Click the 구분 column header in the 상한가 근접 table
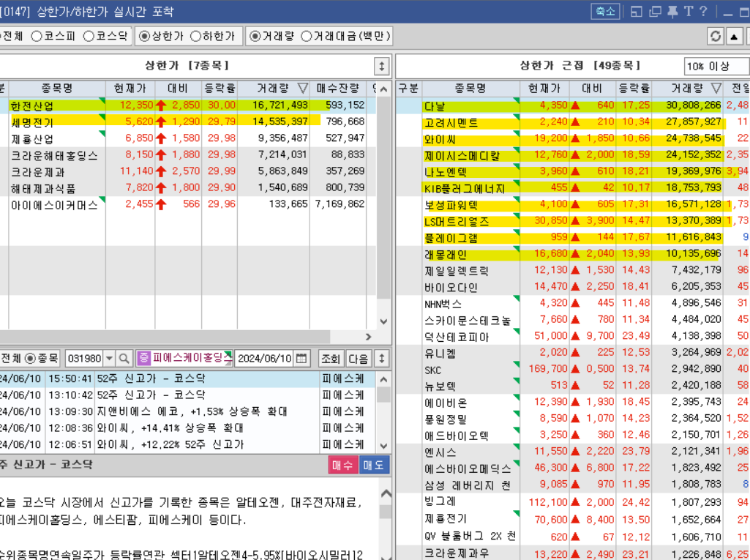 coord(408,88)
